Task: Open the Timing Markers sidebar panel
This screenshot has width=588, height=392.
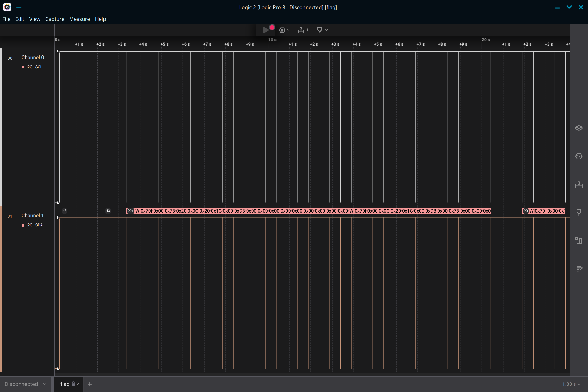Action: coord(579,213)
